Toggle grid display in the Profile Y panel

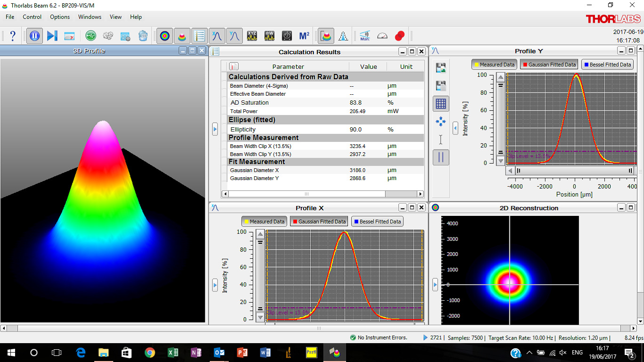point(441,104)
